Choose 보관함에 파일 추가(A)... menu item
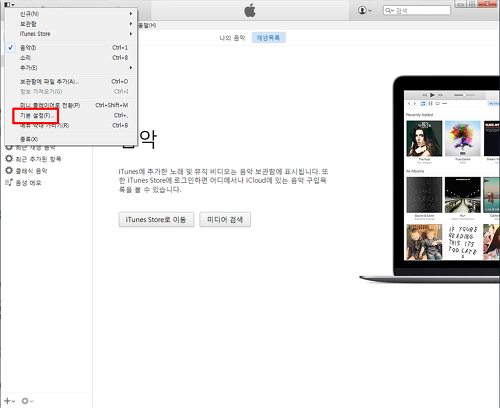500x408 pixels. pos(71,82)
